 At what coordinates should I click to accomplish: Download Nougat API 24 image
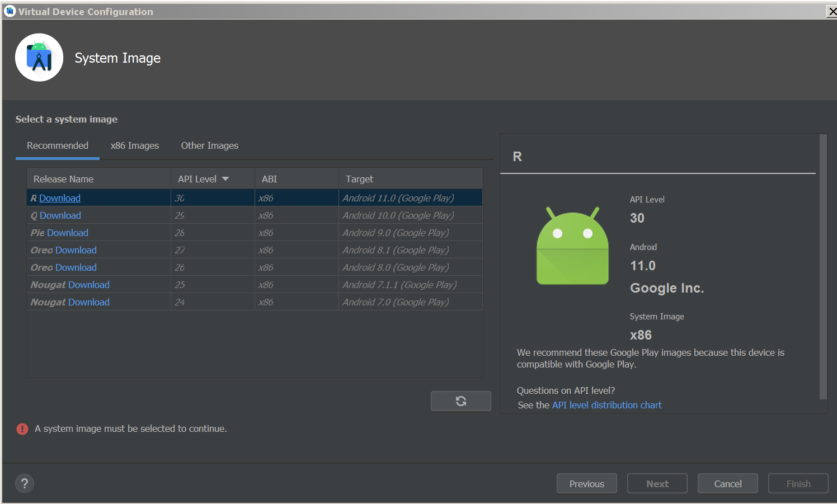(x=89, y=302)
